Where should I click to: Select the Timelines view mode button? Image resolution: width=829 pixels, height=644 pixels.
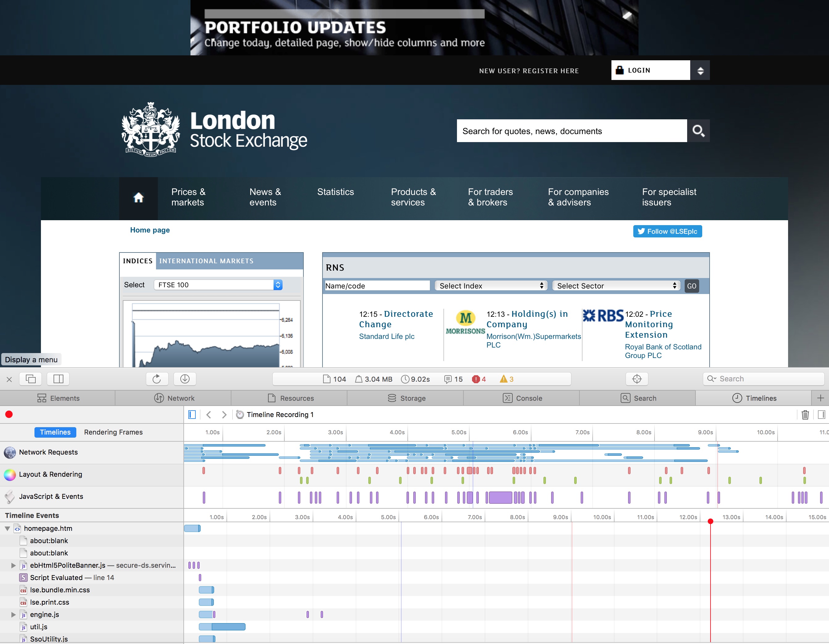tap(55, 432)
